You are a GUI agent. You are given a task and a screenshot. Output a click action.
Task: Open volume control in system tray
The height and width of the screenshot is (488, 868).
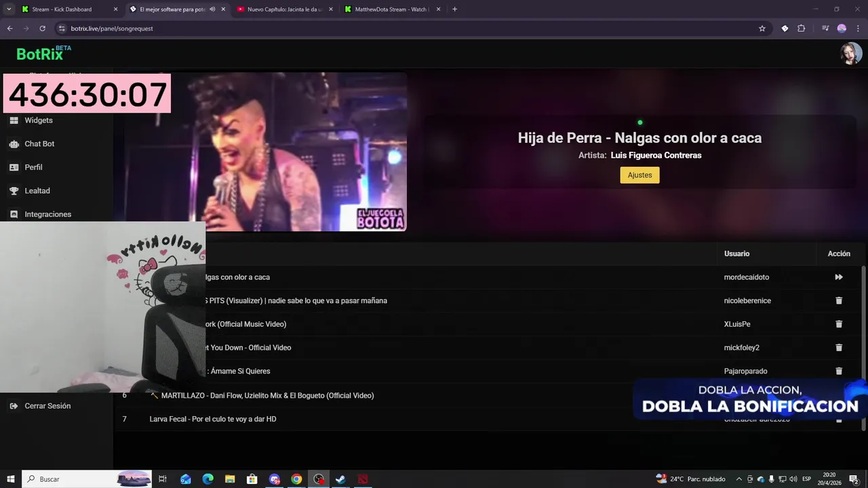point(793,479)
